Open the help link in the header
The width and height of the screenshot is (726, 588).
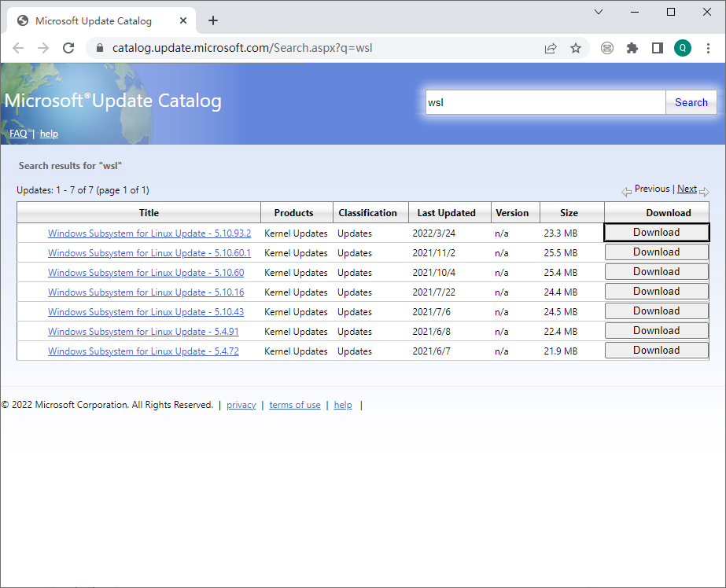pos(49,134)
